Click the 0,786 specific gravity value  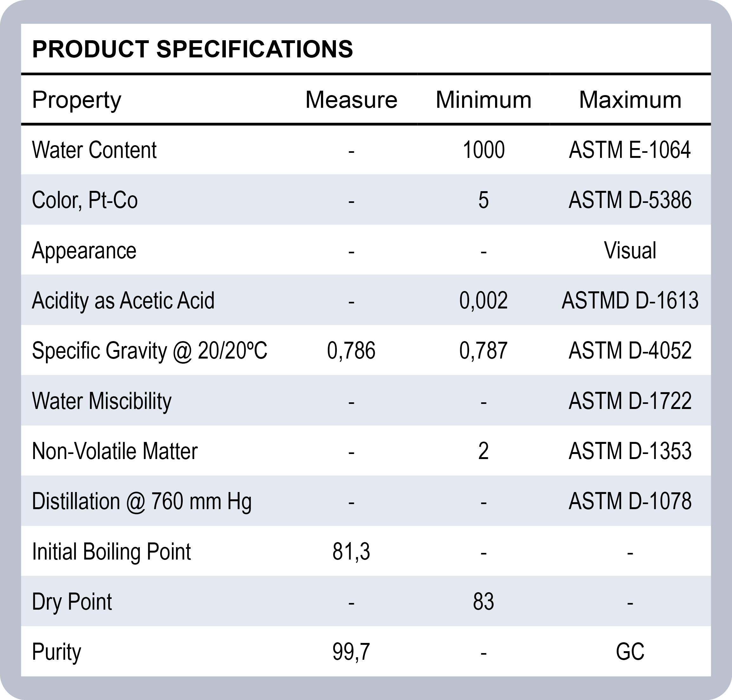351,351
